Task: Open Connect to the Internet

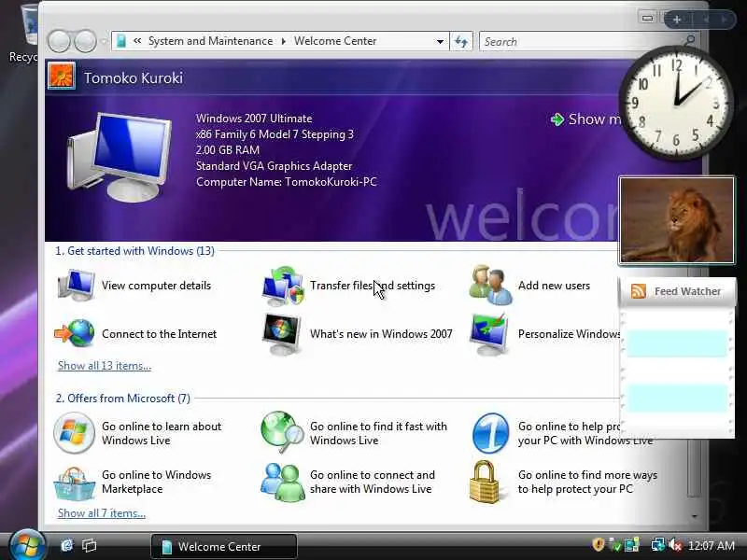Action: (136, 334)
